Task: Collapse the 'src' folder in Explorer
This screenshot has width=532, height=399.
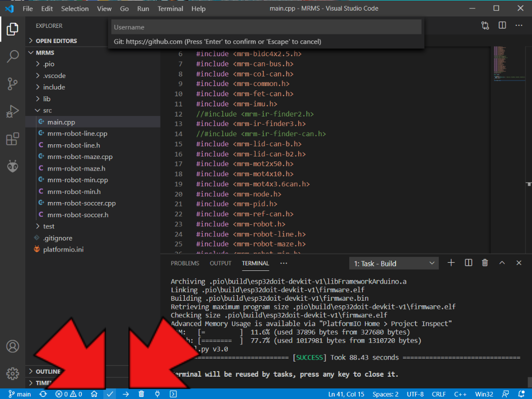Action: coord(47,110)
